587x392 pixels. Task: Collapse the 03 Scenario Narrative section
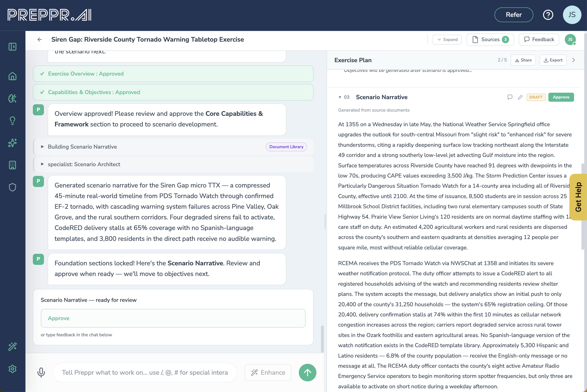pos(340,97)
